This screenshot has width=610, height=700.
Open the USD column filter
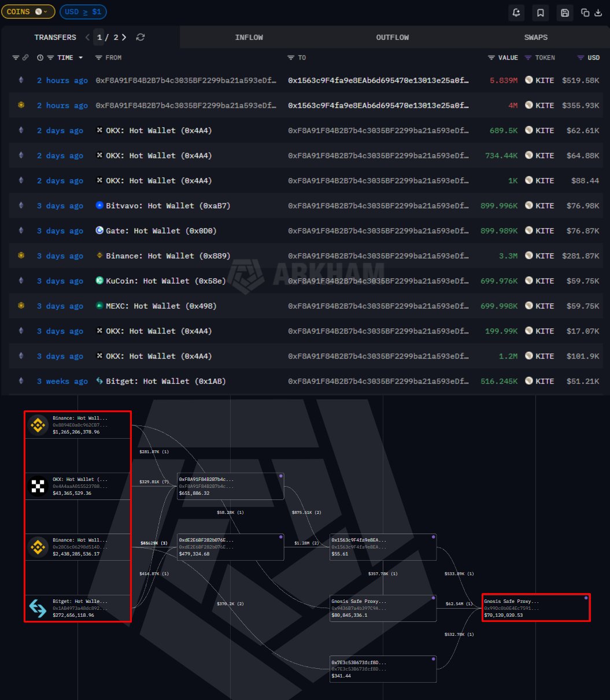click(x=581, y=58)
